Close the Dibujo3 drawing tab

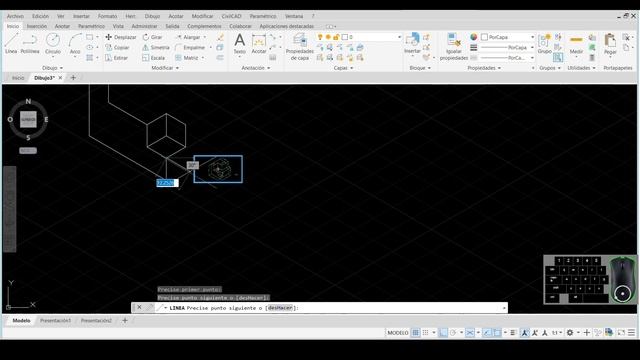click(60, 78)
